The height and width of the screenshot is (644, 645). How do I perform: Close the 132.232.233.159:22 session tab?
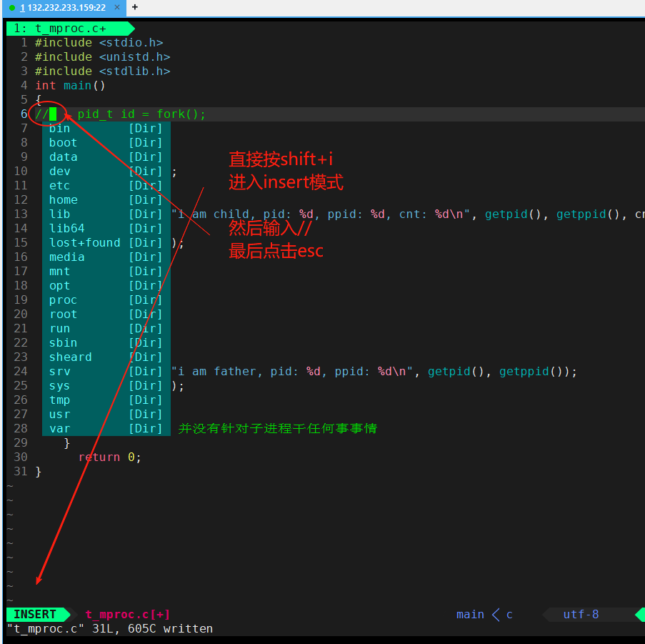point(117,7)
